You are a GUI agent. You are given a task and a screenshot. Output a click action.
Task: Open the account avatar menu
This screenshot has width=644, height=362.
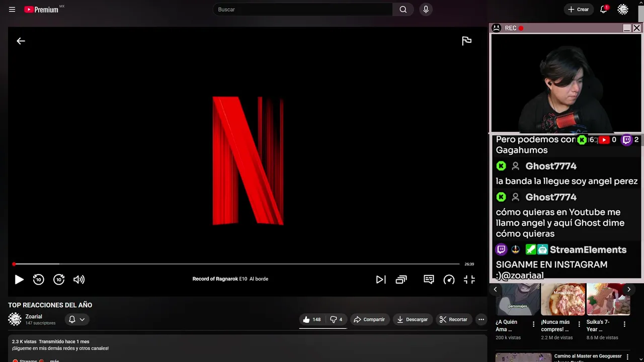[623, 10]
